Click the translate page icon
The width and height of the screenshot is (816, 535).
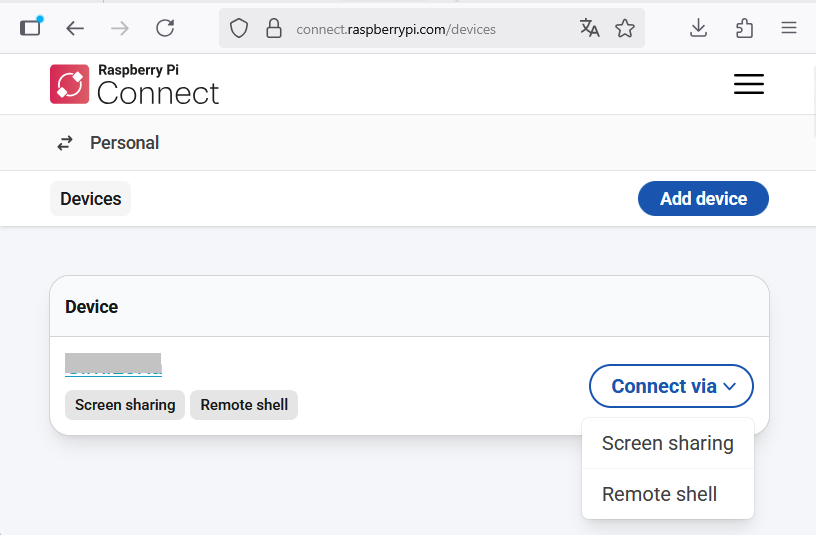click(590, 28)
